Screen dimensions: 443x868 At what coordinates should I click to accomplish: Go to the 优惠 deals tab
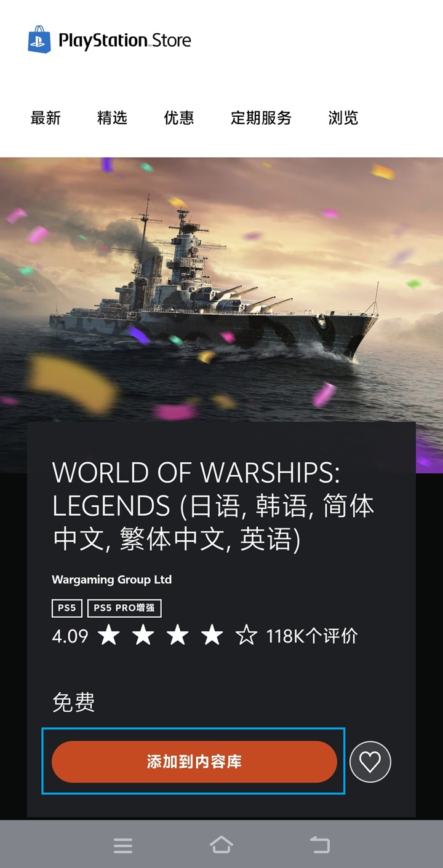click(x=179, y=118)
